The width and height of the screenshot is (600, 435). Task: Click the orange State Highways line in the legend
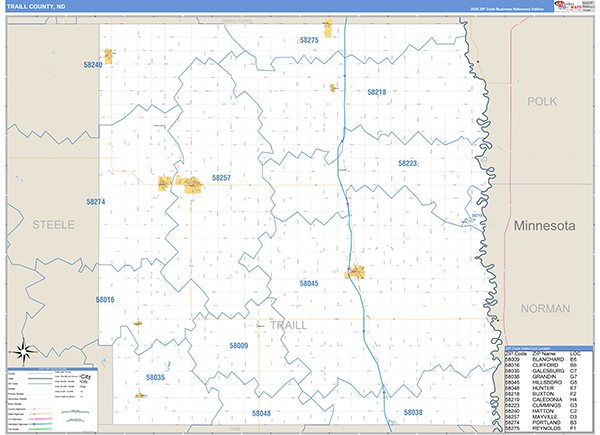click(40, 414)
